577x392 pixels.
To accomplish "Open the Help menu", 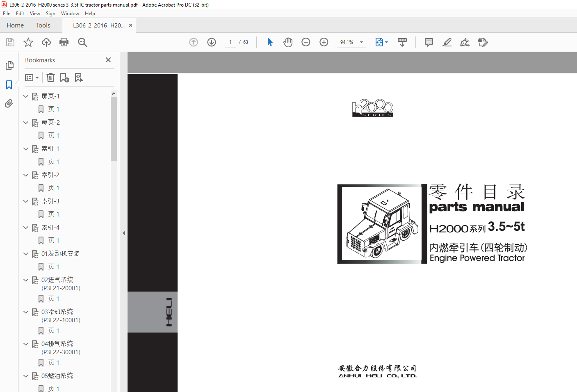I will pyautogui.click(x=90, y=14).
